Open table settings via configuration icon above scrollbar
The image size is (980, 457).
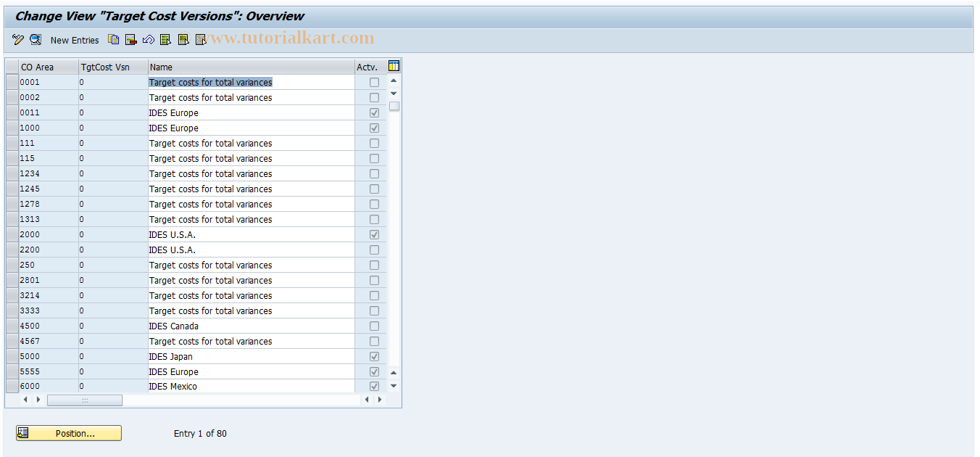pos(394,65)
